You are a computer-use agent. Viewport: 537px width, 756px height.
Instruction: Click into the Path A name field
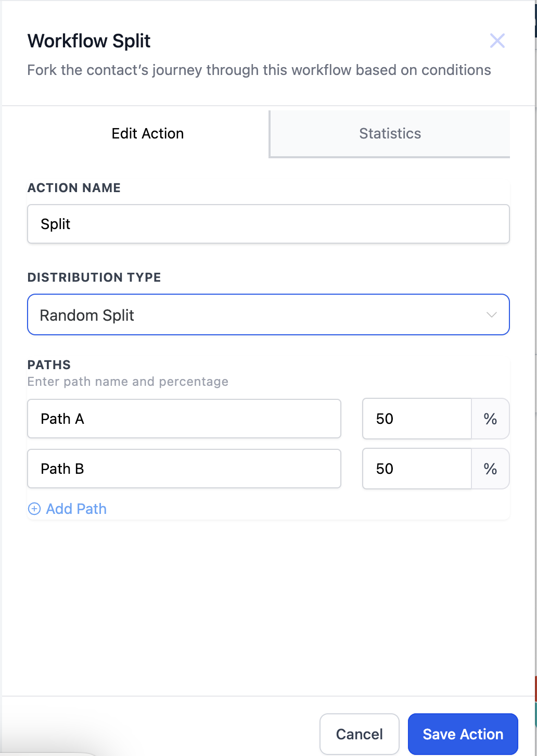coord(184,419)
